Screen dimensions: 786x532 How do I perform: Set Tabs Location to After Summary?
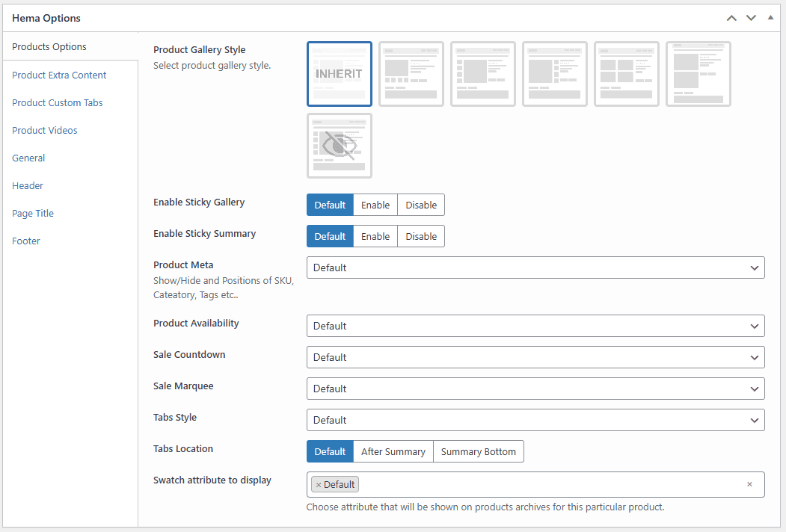pyautogui.click(x=393, y=451)
